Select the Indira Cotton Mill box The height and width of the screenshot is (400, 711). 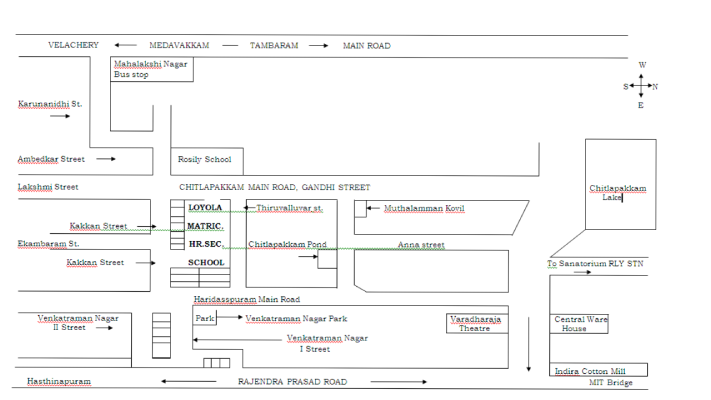[x=599, y=370]
